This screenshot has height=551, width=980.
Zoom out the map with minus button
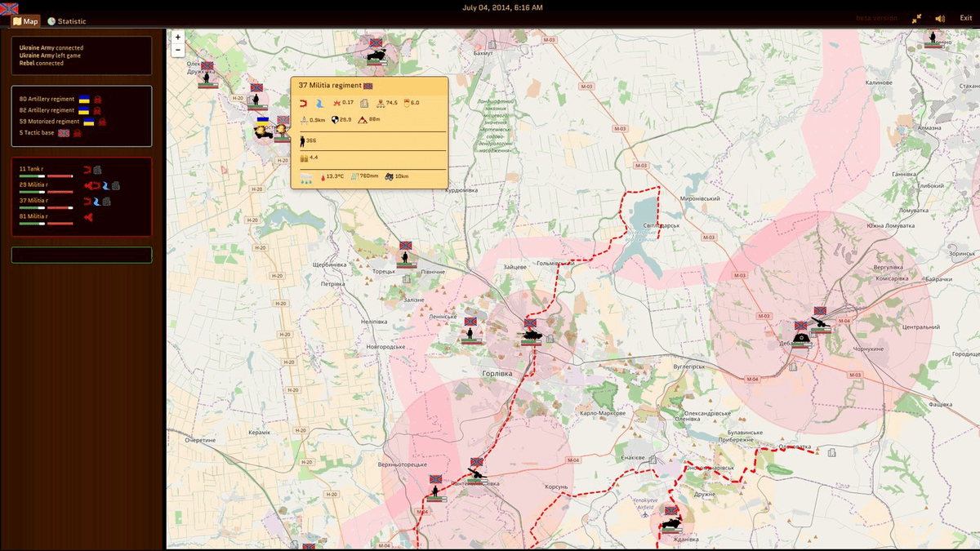(x=178, y=50)
